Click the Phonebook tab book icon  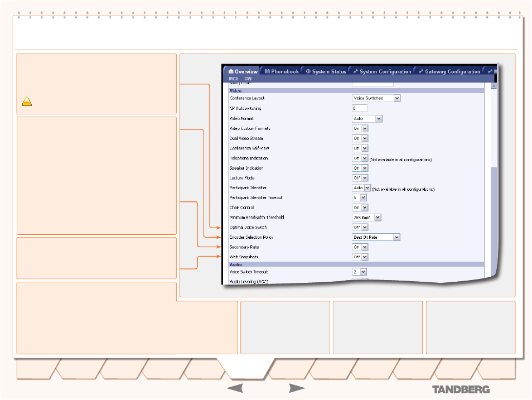click(x=267, y=71)
